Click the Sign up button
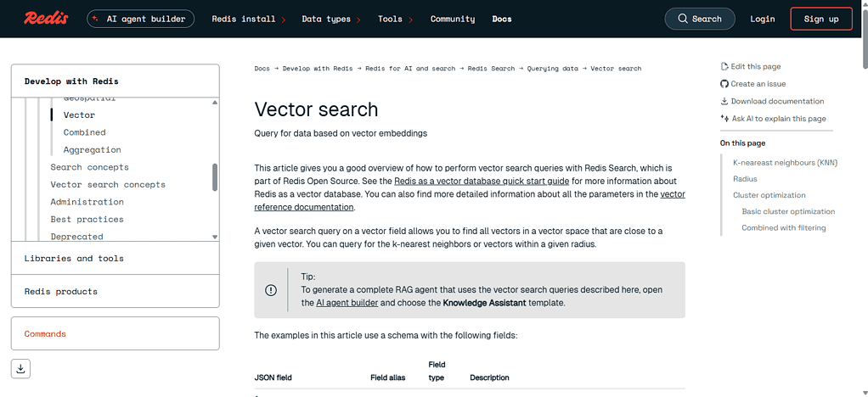Image resolution: width=868 pixels, height=397 pixels. pos(821,19)
